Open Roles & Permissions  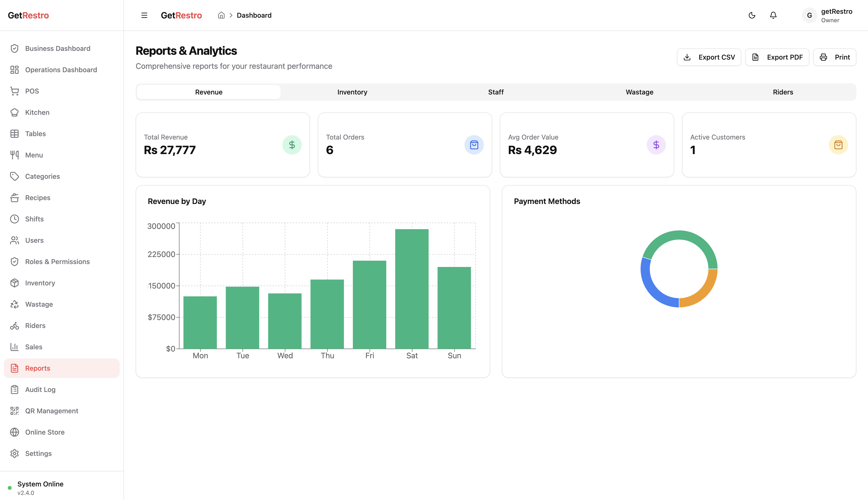tap(57, 261)
